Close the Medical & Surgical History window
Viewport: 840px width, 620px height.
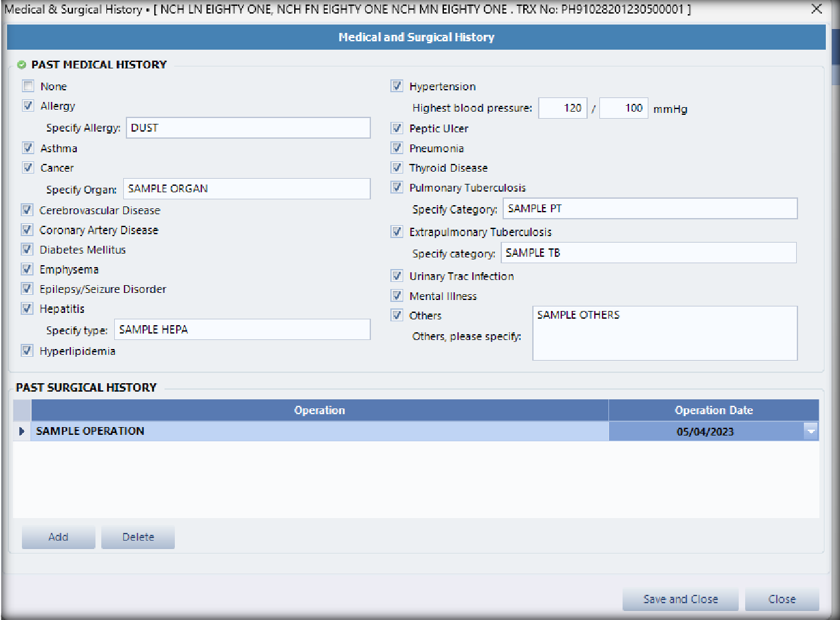pyautogui.click(x=816, y=9)
